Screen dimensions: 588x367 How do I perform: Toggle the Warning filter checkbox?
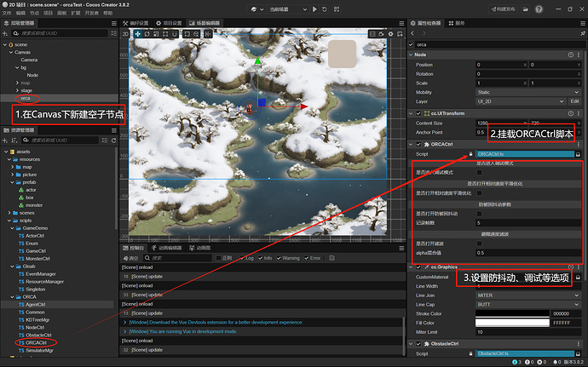(279, 258)
